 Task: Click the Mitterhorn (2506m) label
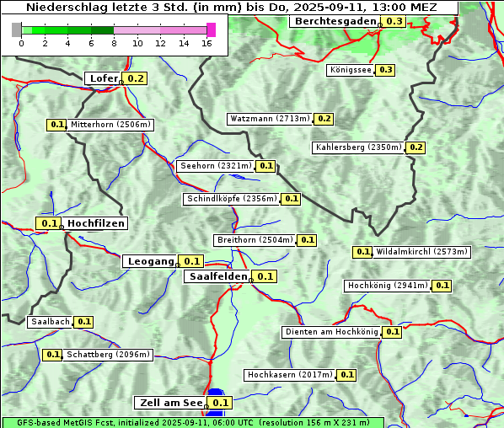pyautogui.click(x=110, y=125)
